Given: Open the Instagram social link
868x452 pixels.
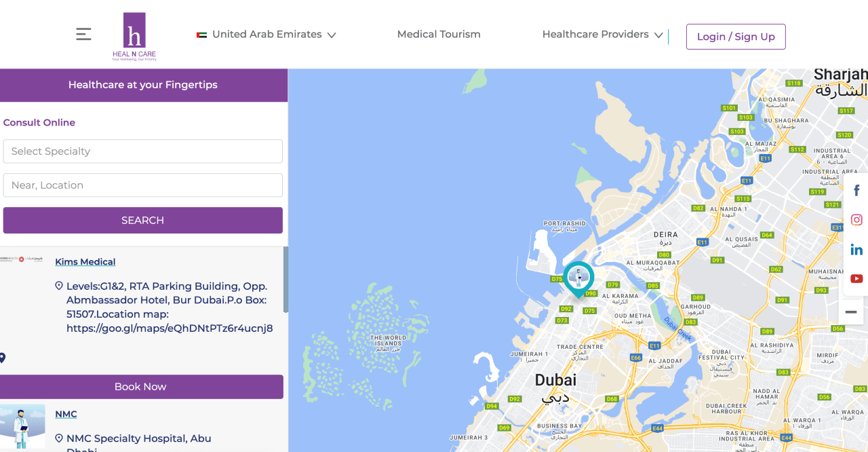Looking at the screenshot, I should 856,220.
